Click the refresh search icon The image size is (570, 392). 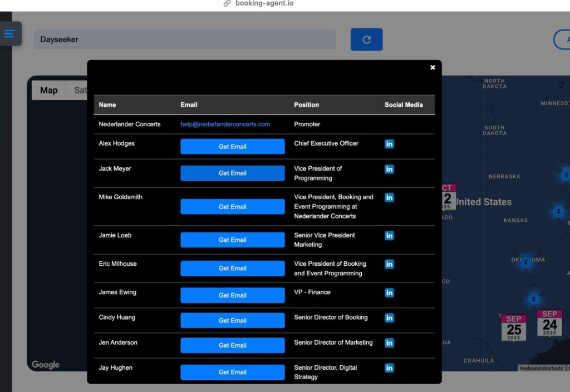coord(366,39)
